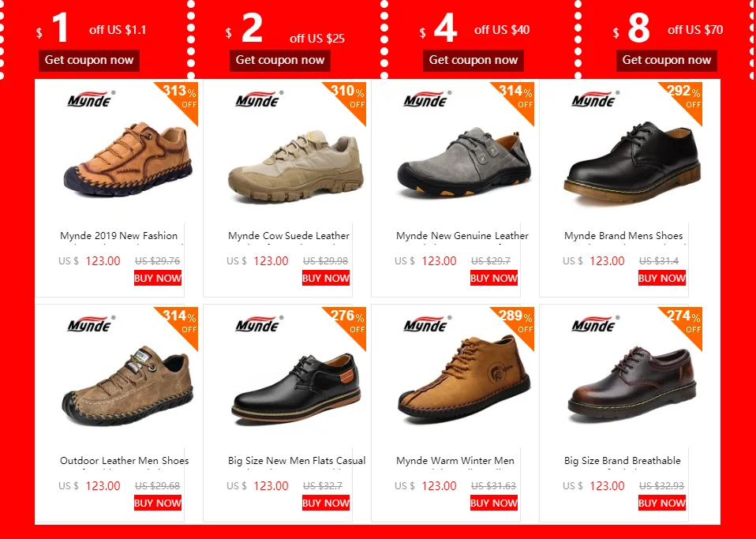Screen dimensions: 756x539
Task: Get the $2 off US $25 coupon
Action: 280,60
